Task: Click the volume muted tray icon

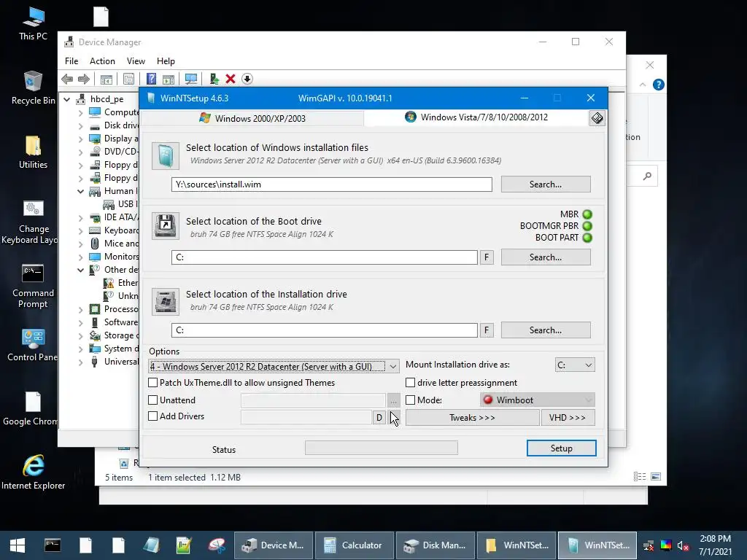Action: (683, 545)
